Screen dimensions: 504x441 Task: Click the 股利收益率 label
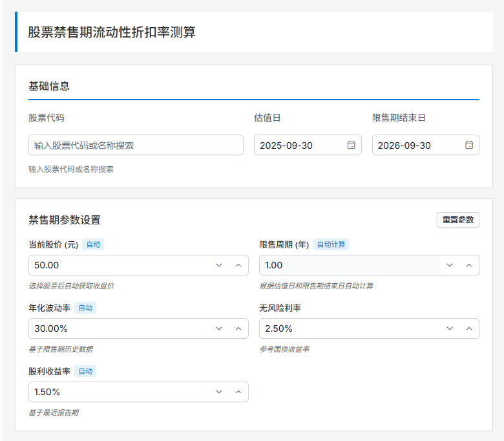click(x=49, y=372)
